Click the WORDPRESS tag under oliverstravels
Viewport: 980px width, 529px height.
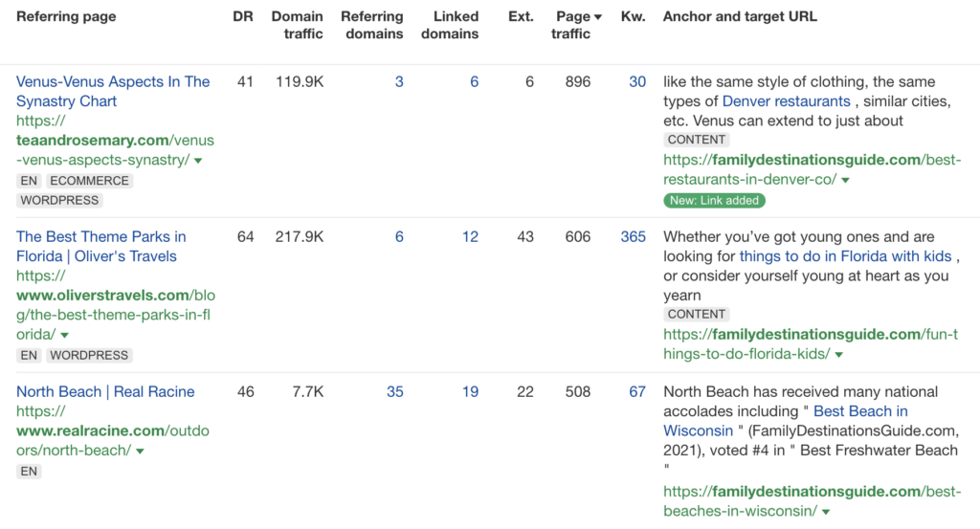click(x=89, y=355)
